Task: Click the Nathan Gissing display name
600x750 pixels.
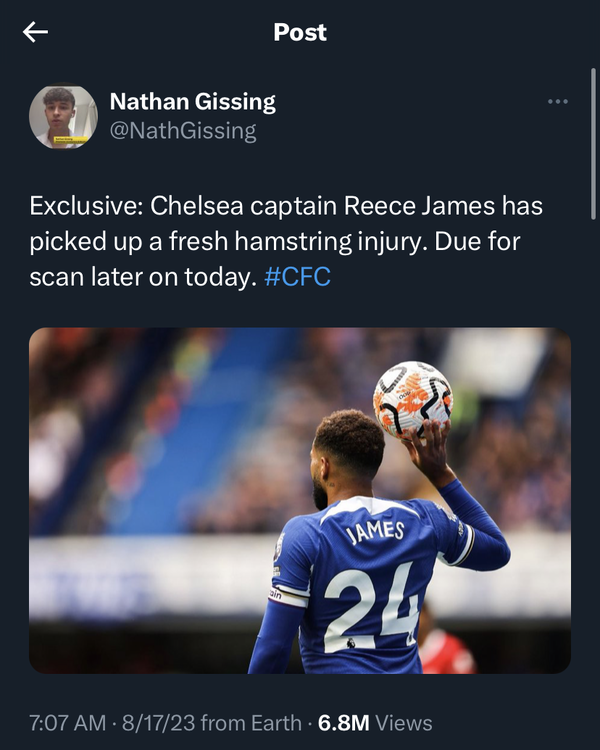Action: (192, 101)
